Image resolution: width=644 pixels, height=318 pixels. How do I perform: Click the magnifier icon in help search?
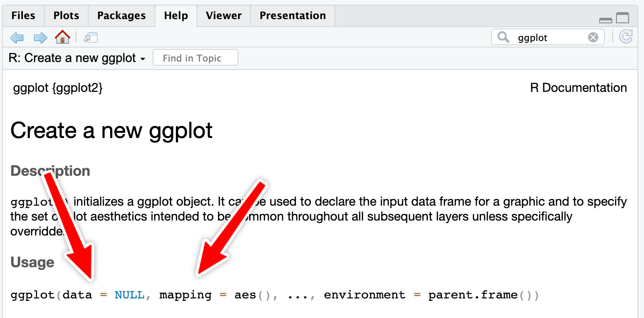point(504,37)
